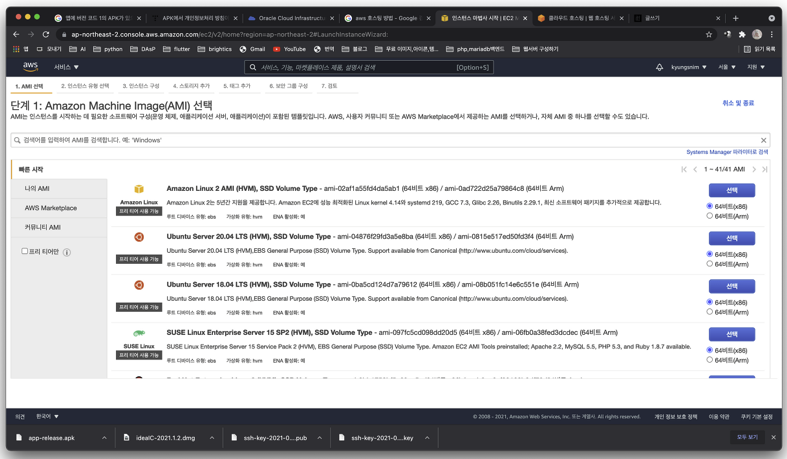Open the Seoul region dropdown
Screen dimensions: 787x459
coord(726,67)
